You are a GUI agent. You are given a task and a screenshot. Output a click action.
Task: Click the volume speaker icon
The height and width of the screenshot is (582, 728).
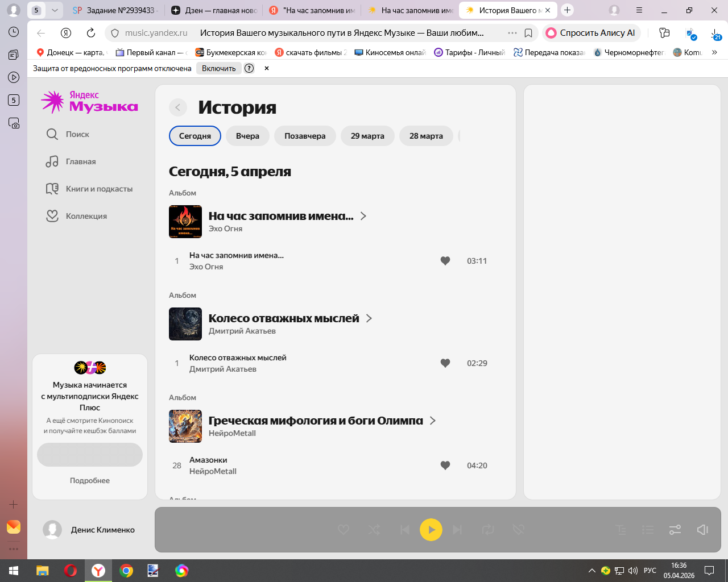702,530
